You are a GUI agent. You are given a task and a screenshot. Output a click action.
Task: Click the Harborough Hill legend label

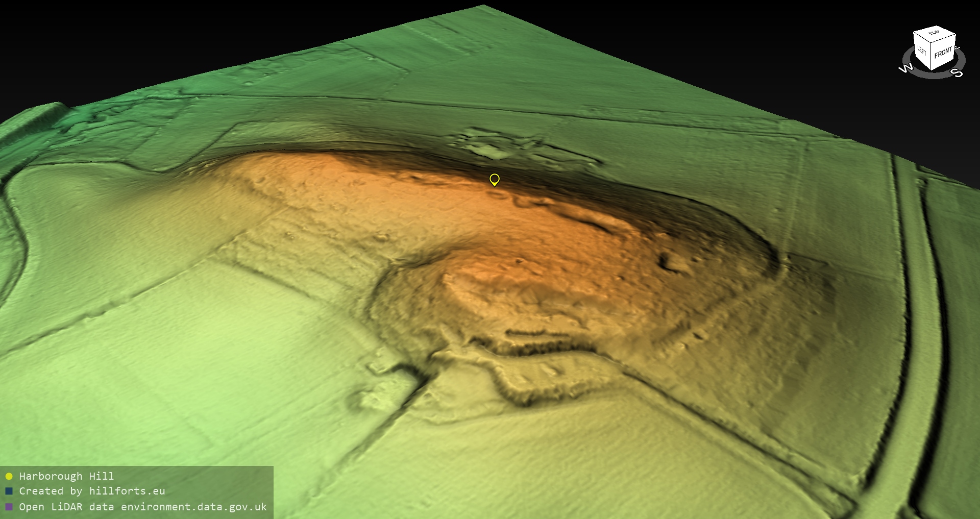[66, 477]
